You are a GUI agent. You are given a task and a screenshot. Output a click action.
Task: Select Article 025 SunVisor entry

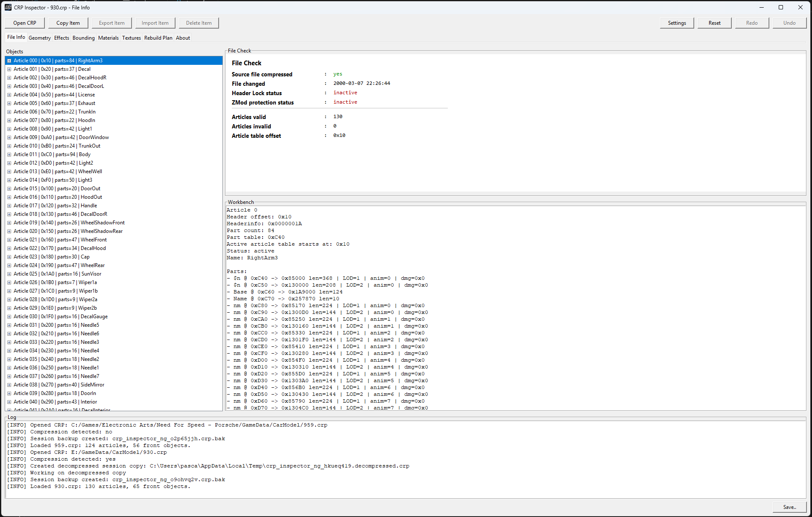pos(57,274)
